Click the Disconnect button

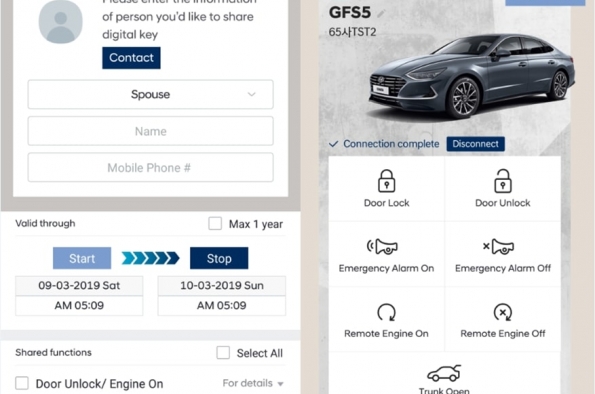click(475, 144)
